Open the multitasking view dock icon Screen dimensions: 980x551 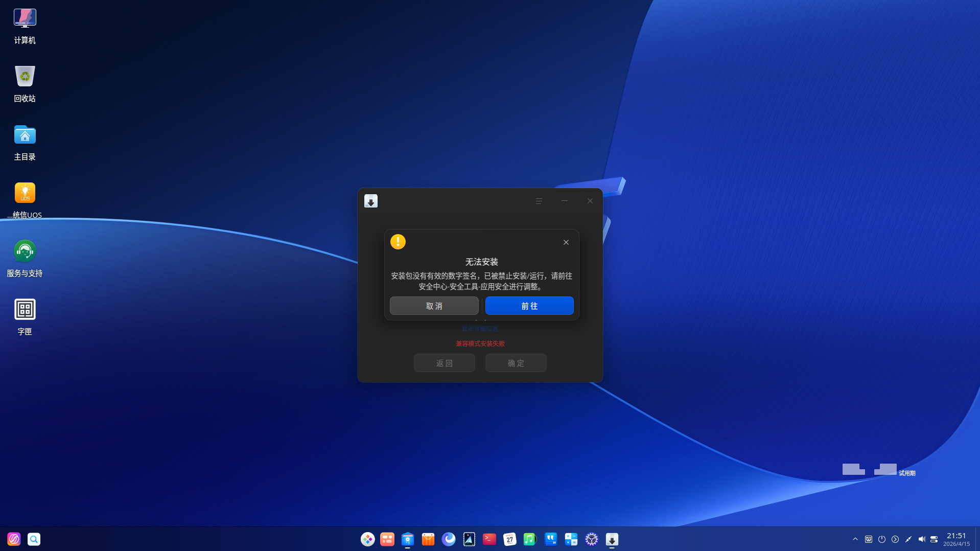click(x=387, y=539)
